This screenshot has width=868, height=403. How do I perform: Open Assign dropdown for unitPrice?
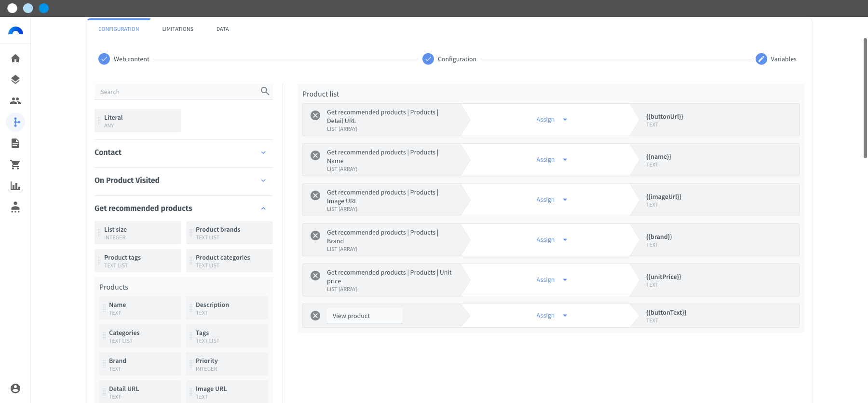[x=551, y=280]
